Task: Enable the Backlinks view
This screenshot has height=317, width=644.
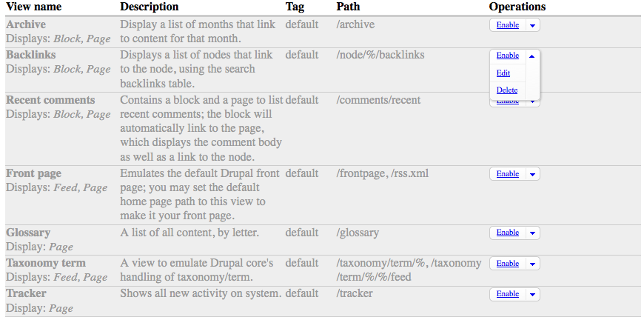Action: 508,56
